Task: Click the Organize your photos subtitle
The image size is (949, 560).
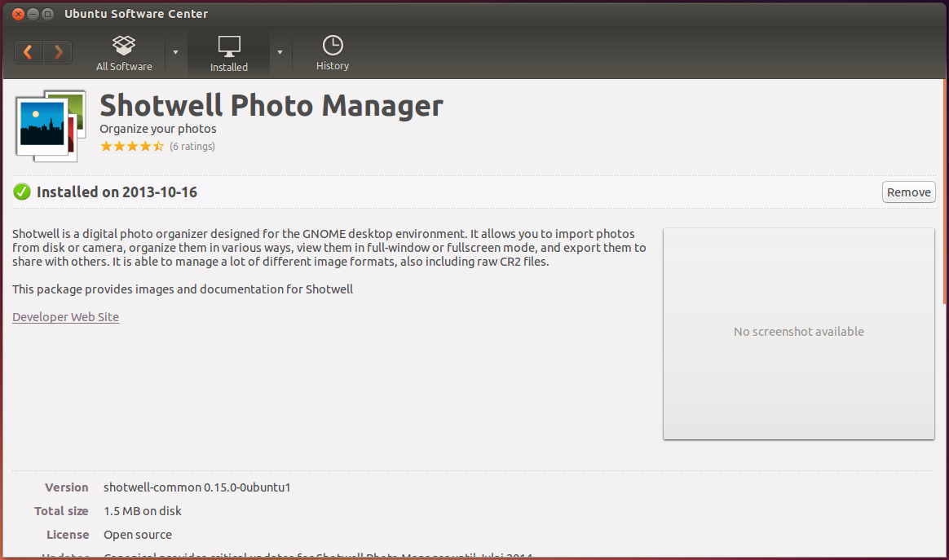Action: coord(158,129)
